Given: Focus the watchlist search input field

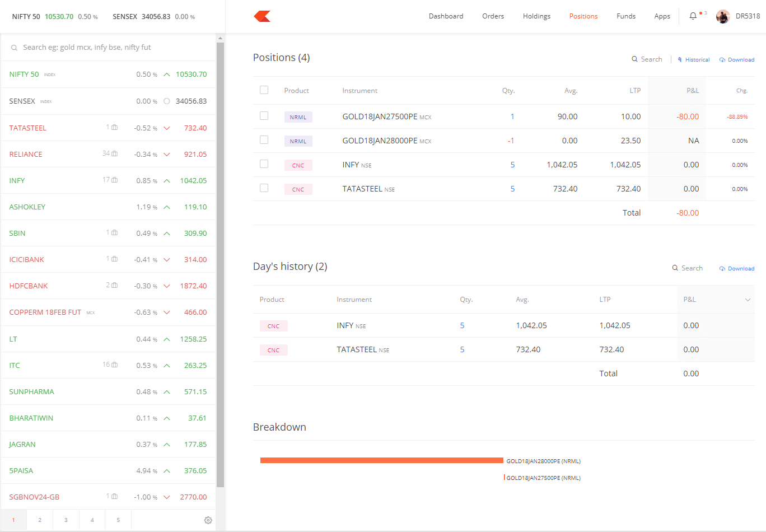Looking at the screenshot, I should point(108,48).
